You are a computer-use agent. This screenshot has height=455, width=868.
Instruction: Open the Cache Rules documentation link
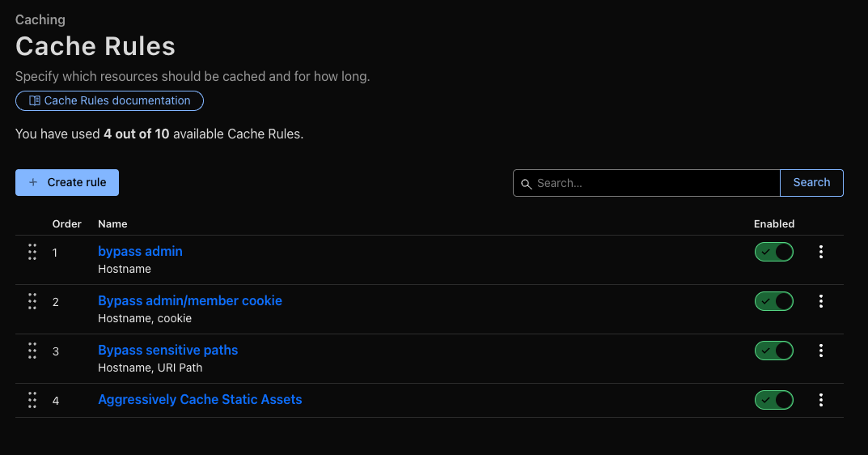109,101
